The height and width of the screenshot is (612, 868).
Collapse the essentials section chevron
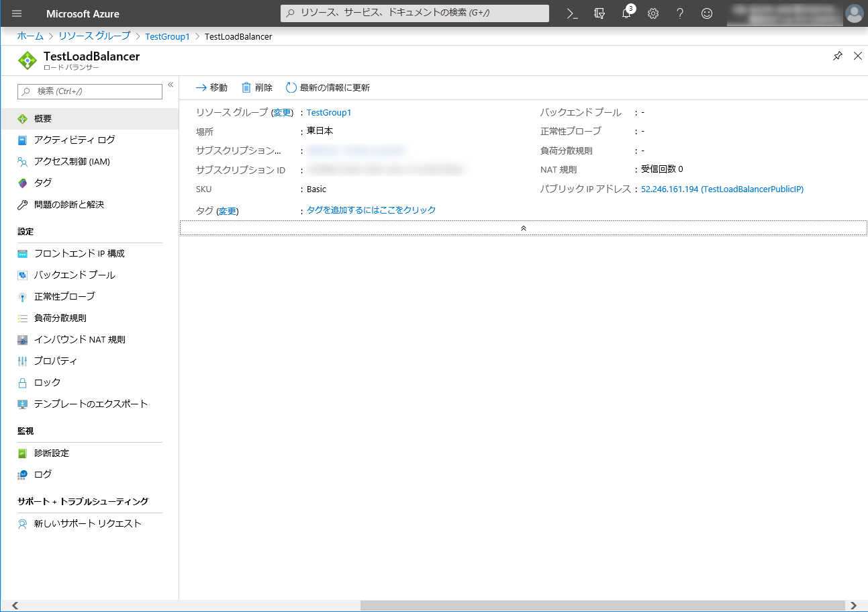(523, 228)
